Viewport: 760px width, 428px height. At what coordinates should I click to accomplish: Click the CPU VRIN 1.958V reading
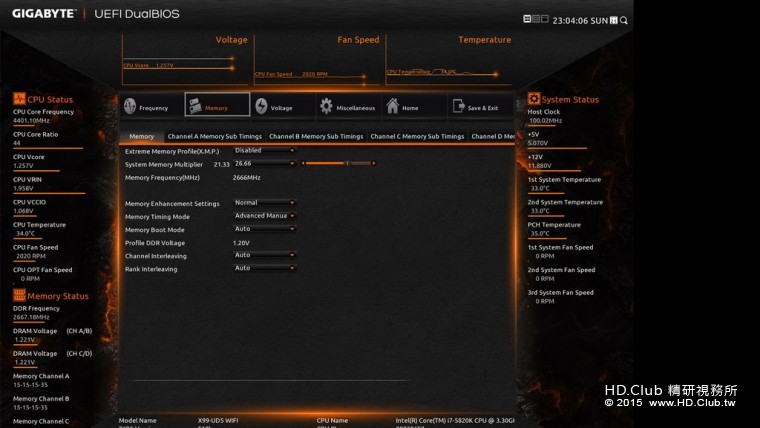point(23,188)
